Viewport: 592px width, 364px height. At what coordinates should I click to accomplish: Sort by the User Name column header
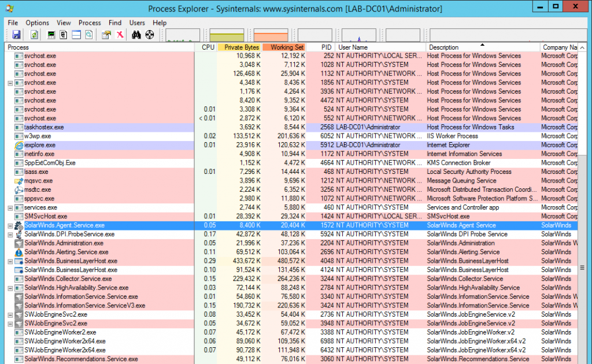(x=380, y=47)
